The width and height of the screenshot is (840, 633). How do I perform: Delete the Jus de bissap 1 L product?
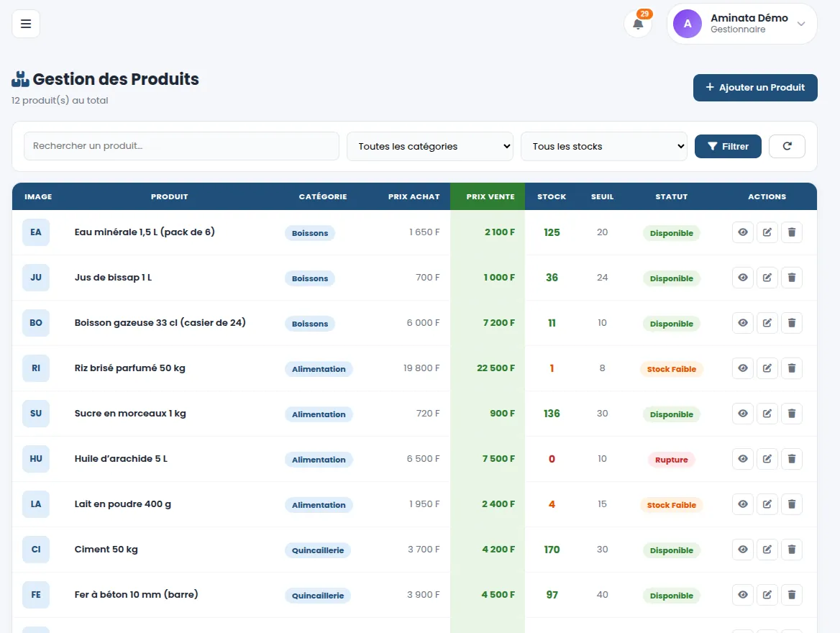(x=792, y=278)
